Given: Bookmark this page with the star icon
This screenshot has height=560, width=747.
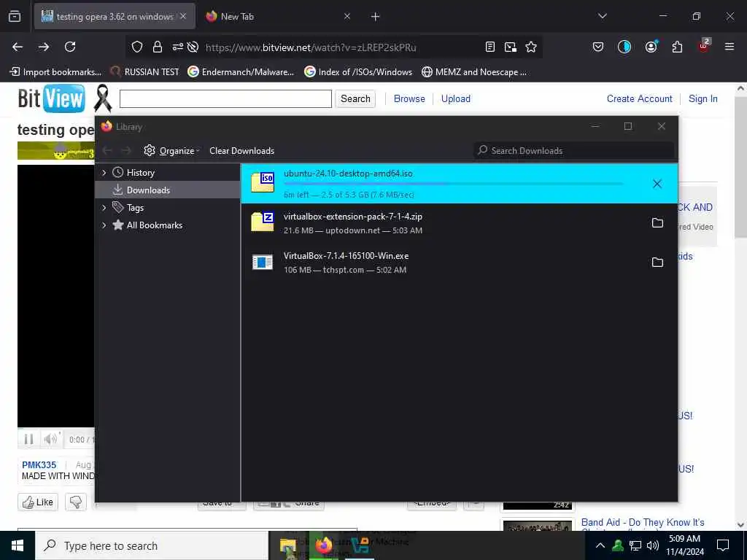Looking at the screenshot, I should (531, 47).
